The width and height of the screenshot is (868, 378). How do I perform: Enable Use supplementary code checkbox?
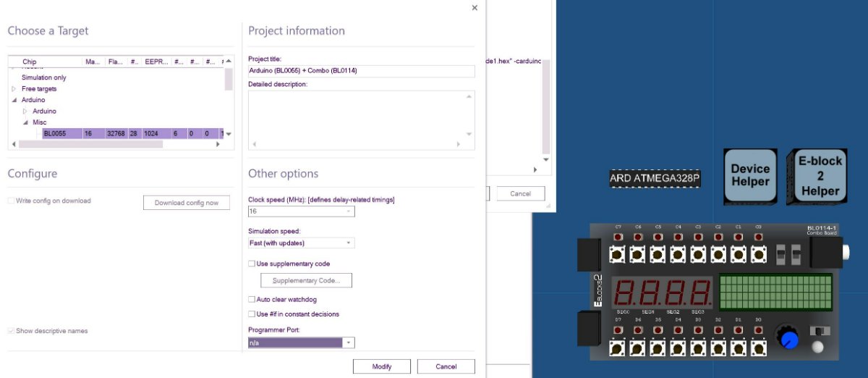(252, 264)
